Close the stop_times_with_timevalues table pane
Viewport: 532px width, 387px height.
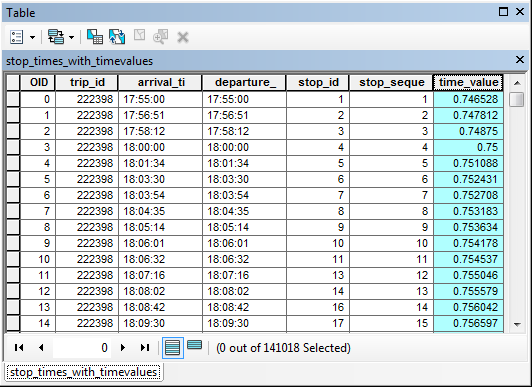click(520, 60)
